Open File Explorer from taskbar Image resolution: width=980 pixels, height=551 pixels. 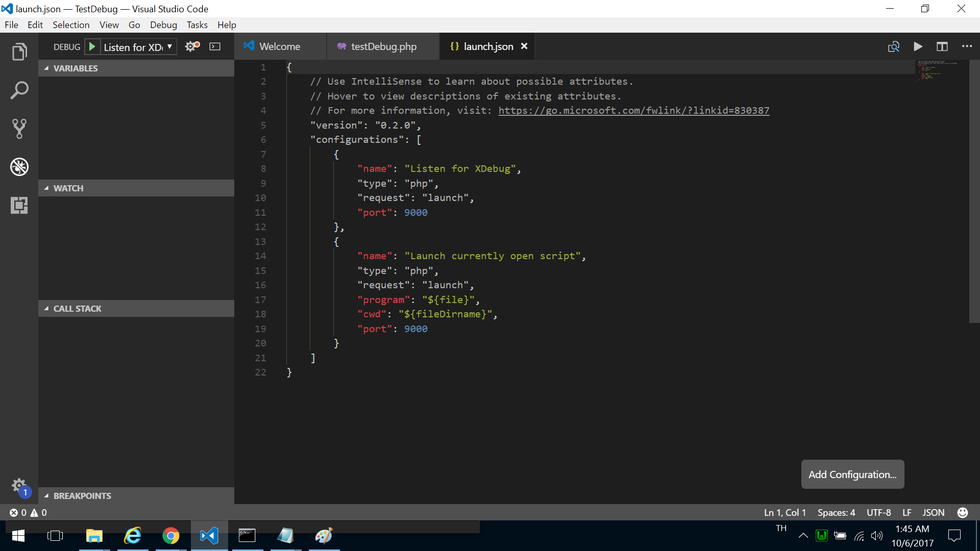pyautogui.click(x=94, y=536)
